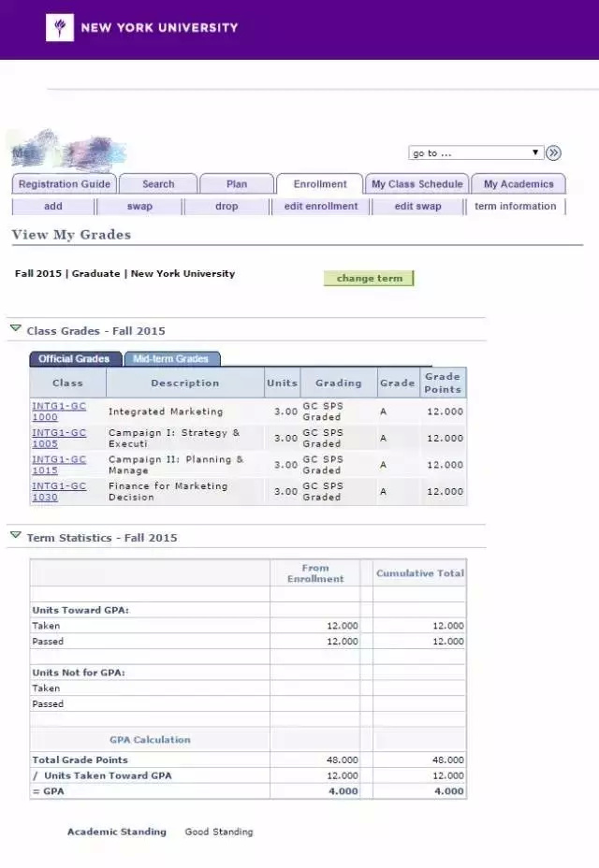Click the 'From Enrollment' column header
The width and height of the screenshot is (599, 868).
point(315,573)
